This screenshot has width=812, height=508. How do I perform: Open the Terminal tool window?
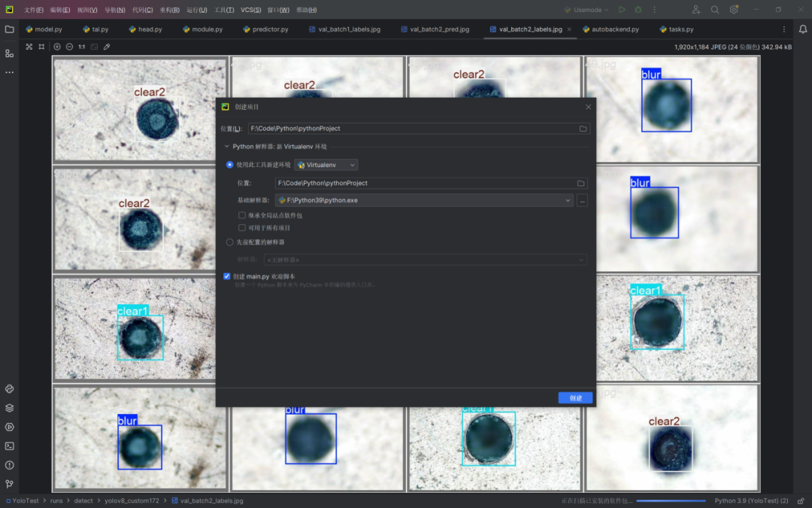click(9, 446)
